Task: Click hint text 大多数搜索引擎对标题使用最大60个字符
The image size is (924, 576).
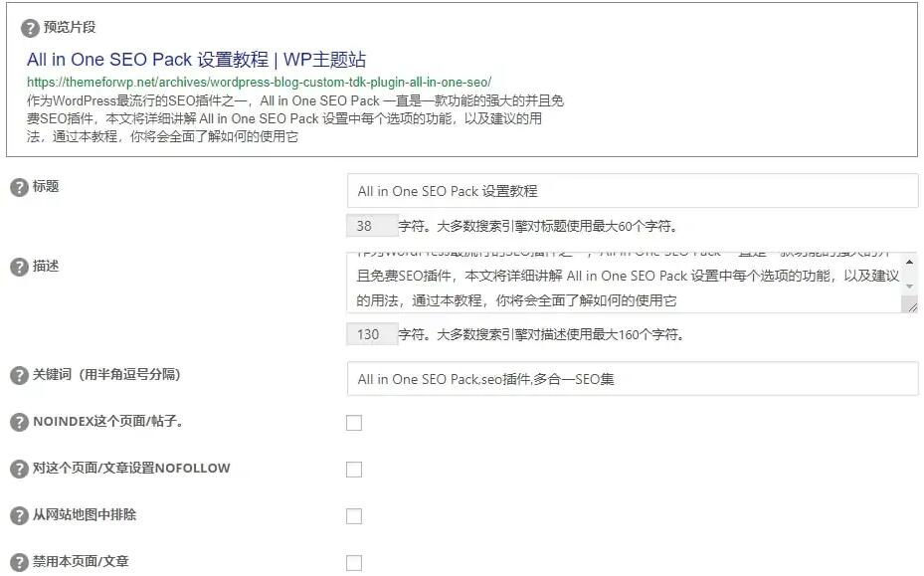Action: pyautogui.click(x=557, y=226)
